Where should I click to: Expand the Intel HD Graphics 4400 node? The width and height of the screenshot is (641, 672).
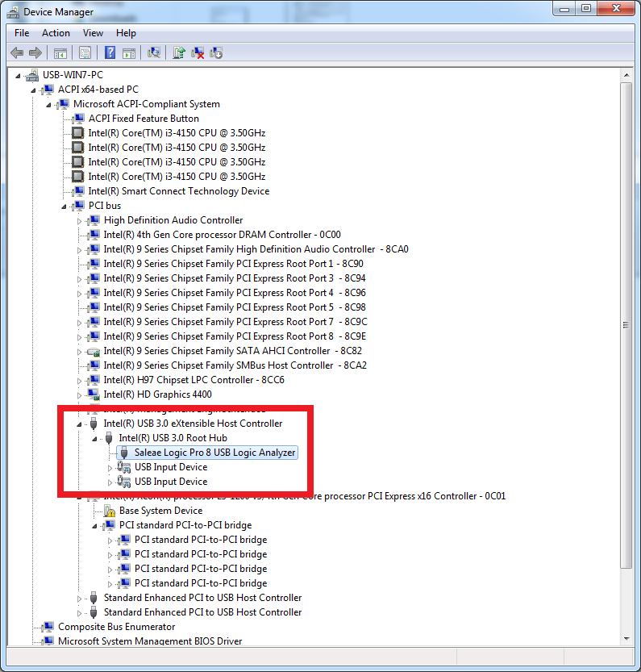click(x=80, y=394)
